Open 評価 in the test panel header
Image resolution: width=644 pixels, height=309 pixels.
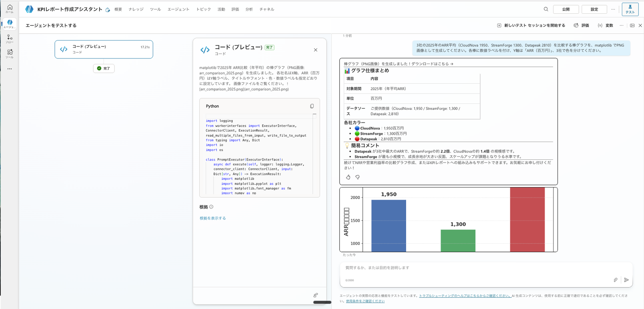(581, 25)
